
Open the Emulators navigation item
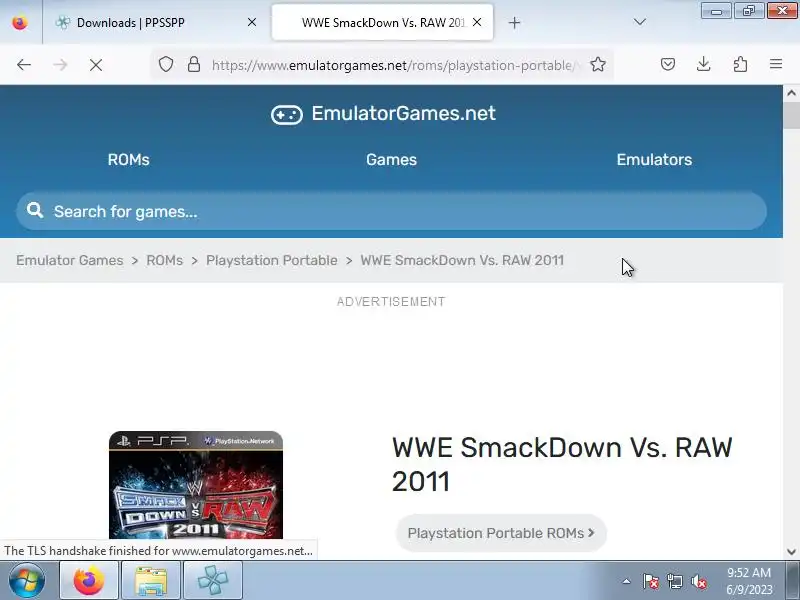[x=654, y=160]
